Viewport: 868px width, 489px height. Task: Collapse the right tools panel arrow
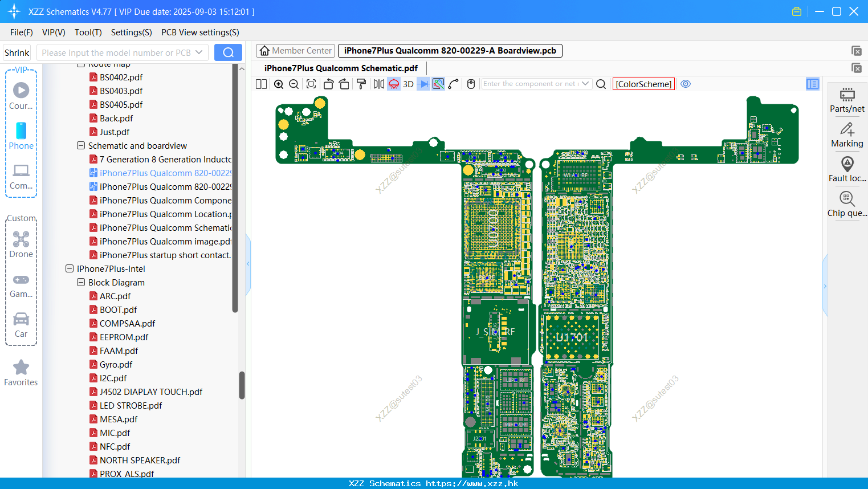825,286
